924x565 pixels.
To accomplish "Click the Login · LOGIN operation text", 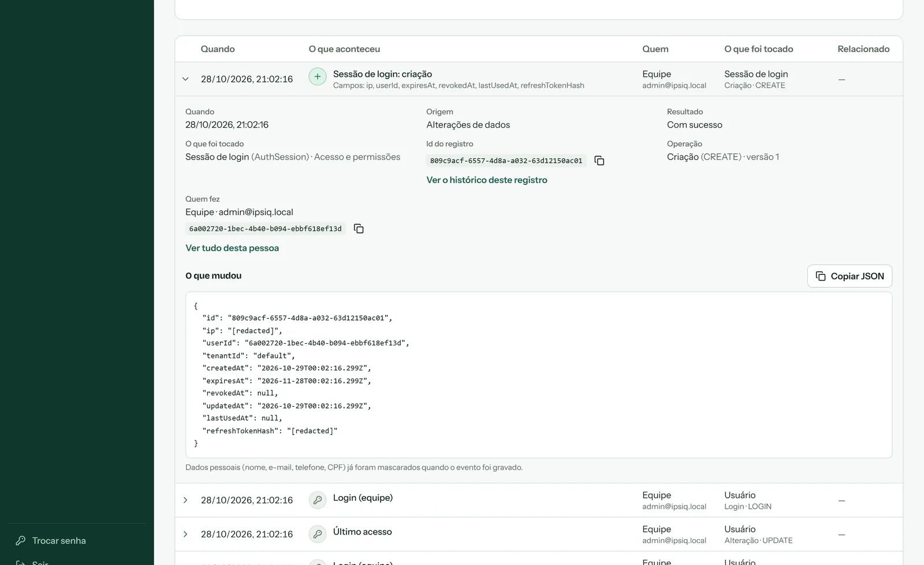I will [x=748, y=507].
